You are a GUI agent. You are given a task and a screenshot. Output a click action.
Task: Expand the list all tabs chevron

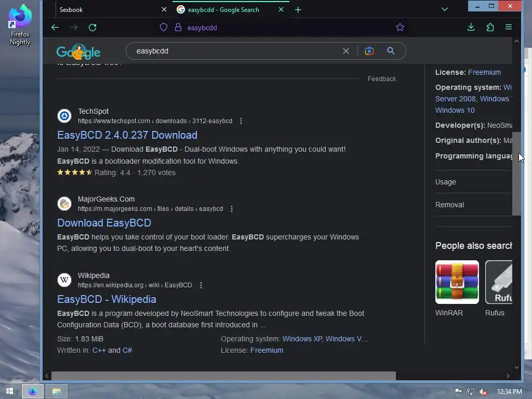click(x=445, y=9)
